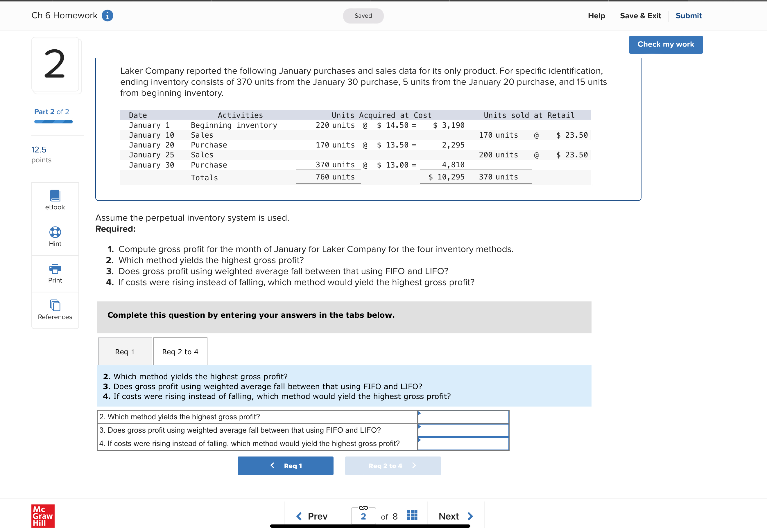Go to Next question
767x532 pixels.
tap(455, 516)
